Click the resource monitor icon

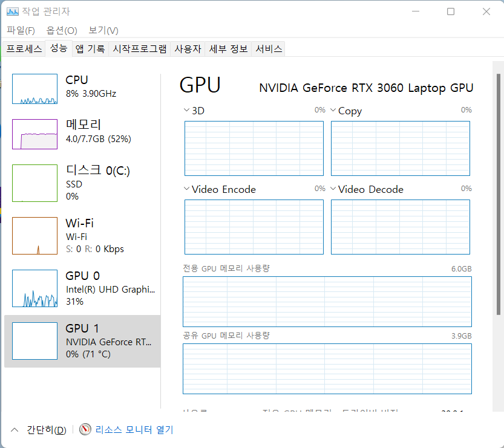tap(85, 430)
